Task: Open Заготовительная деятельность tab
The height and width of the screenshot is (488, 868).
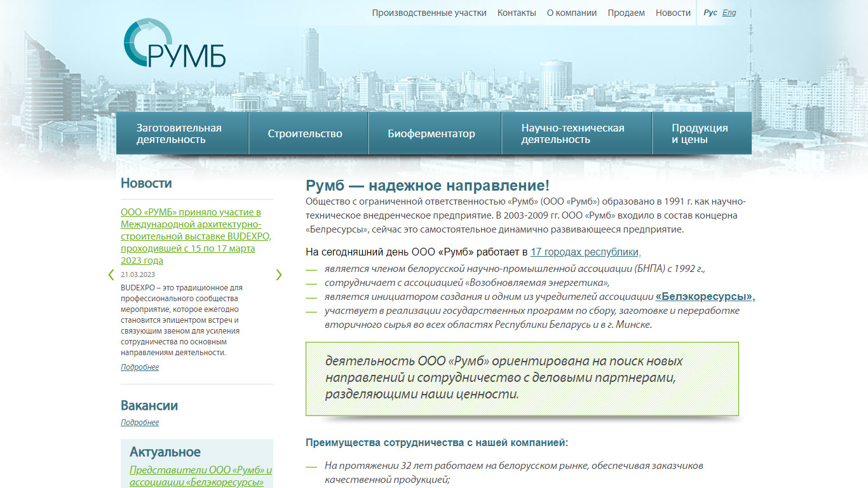Action: click(x=182, y=133)
